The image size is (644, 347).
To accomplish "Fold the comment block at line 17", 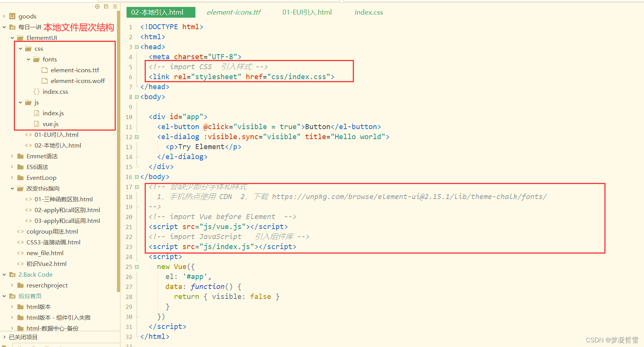I will pos(137,187).
